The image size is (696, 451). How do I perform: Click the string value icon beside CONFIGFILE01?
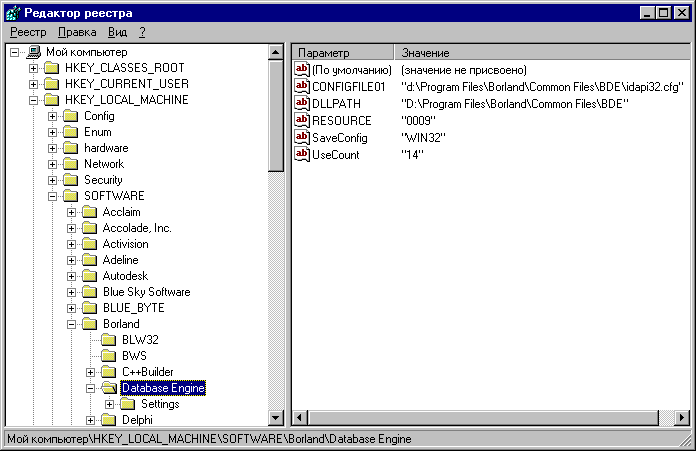(x=303, y=87)
